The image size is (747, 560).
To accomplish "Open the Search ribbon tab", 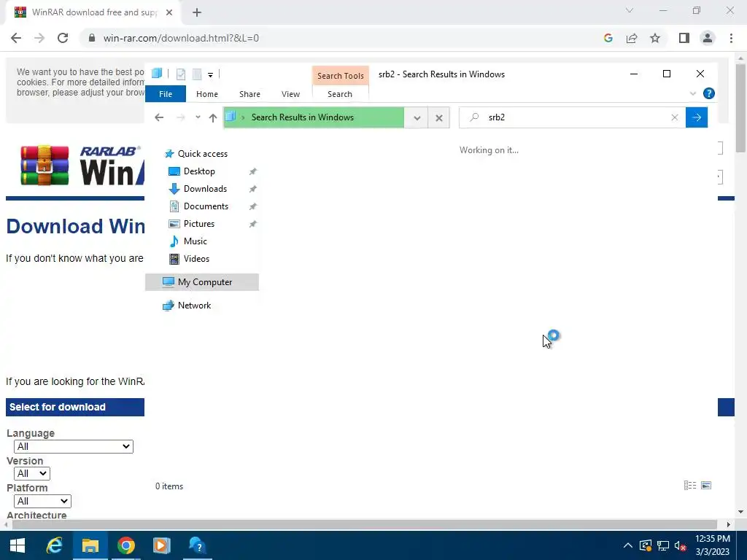I will click(x=340, y=94).
